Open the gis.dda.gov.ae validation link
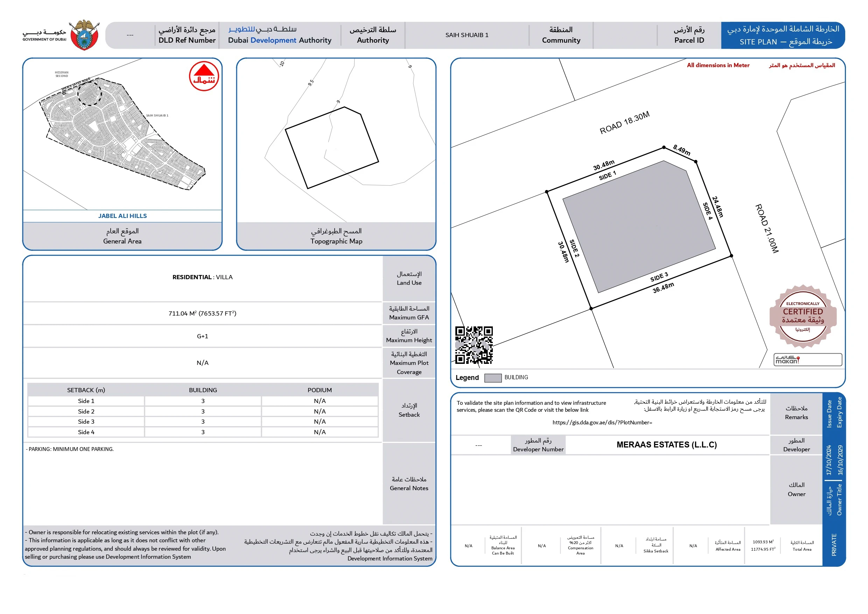The width and height of the screenshot is (868, 614). click(x=602, y=423)
